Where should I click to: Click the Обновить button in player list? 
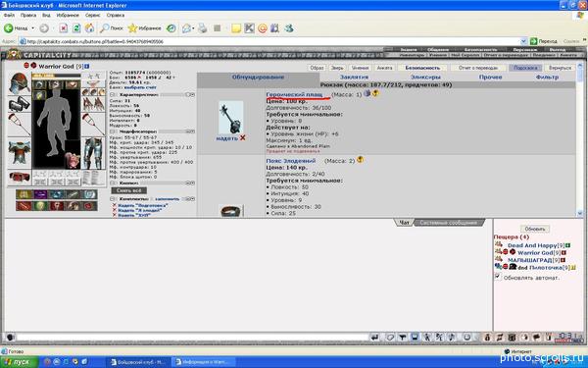535,229
